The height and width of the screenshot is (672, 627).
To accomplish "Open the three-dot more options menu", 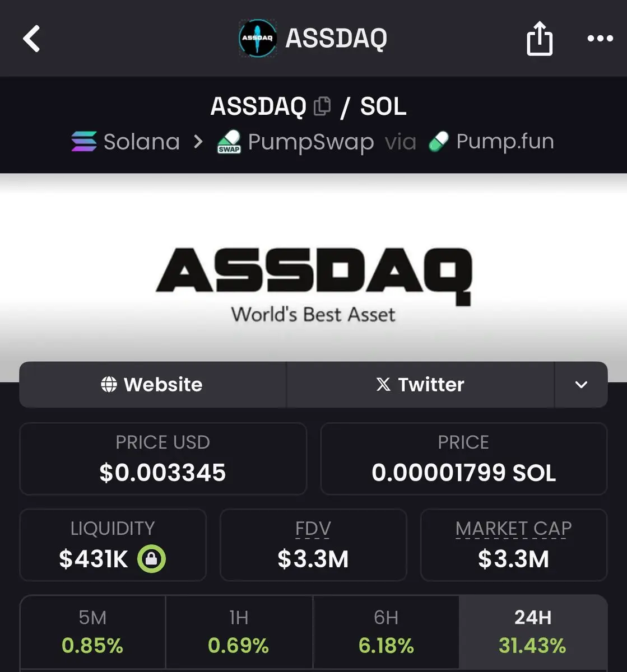I will [600, 39].
